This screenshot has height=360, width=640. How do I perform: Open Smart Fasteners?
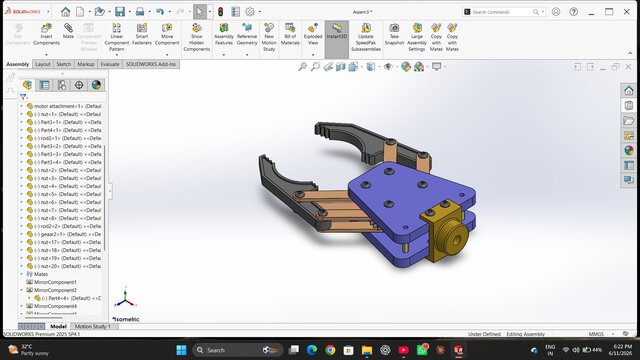point(142,34)
